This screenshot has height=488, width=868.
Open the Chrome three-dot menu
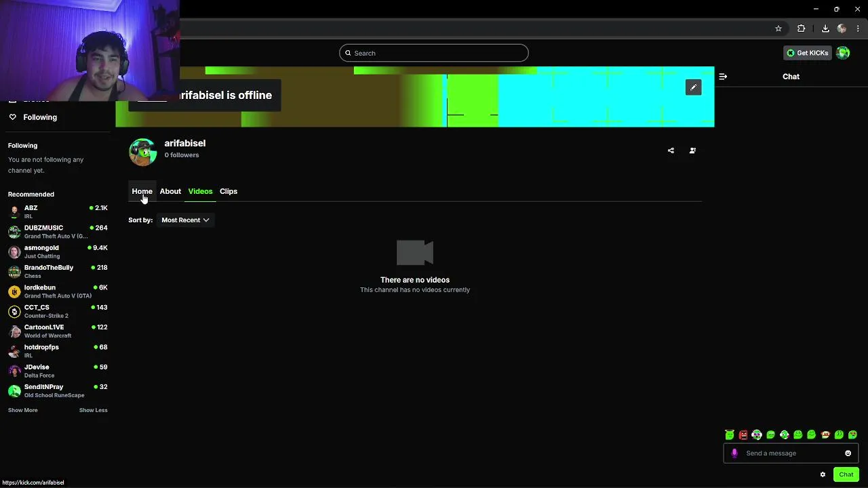(858, 28)
